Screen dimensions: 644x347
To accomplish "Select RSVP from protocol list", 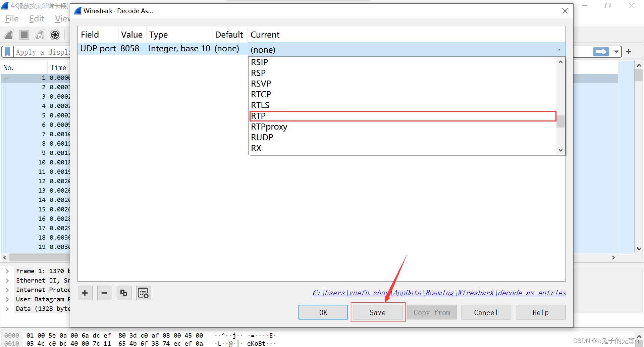I will point(402,84).
